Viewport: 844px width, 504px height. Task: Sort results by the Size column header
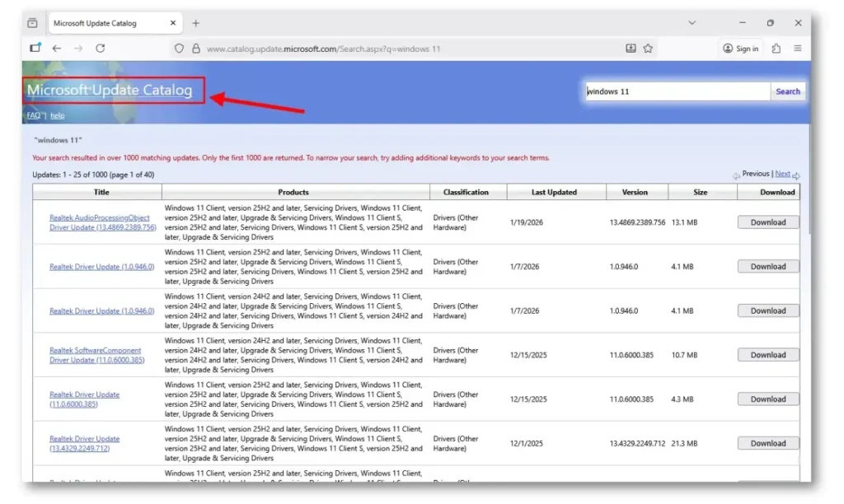tap(700, 192)
